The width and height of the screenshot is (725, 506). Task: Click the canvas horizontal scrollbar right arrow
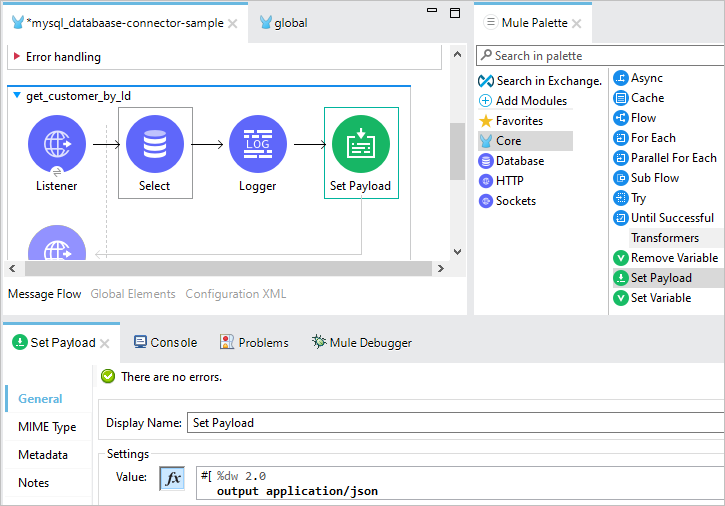click(x=441, y=268)
